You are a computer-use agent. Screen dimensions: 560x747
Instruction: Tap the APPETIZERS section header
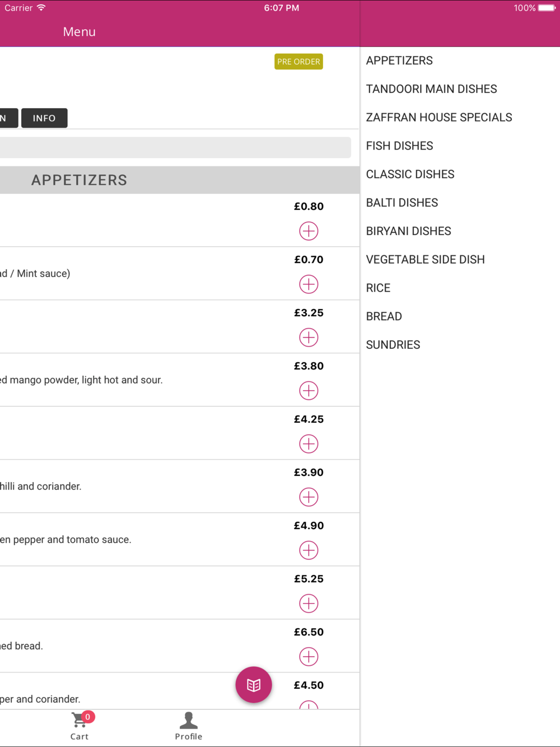79,180
